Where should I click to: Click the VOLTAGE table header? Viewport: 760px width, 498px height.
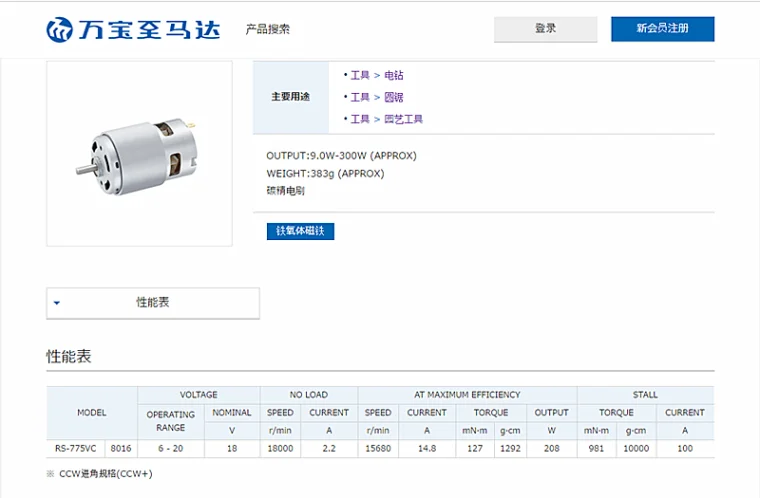(199, 395)
